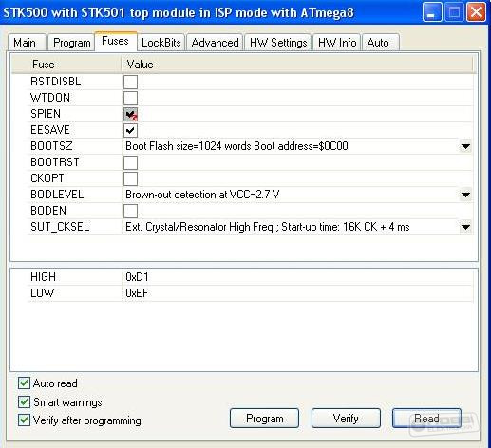The height and width of the screenshot is (448, 491).
Task: Select the EESAVE fuse name
Action: (50, 130)
